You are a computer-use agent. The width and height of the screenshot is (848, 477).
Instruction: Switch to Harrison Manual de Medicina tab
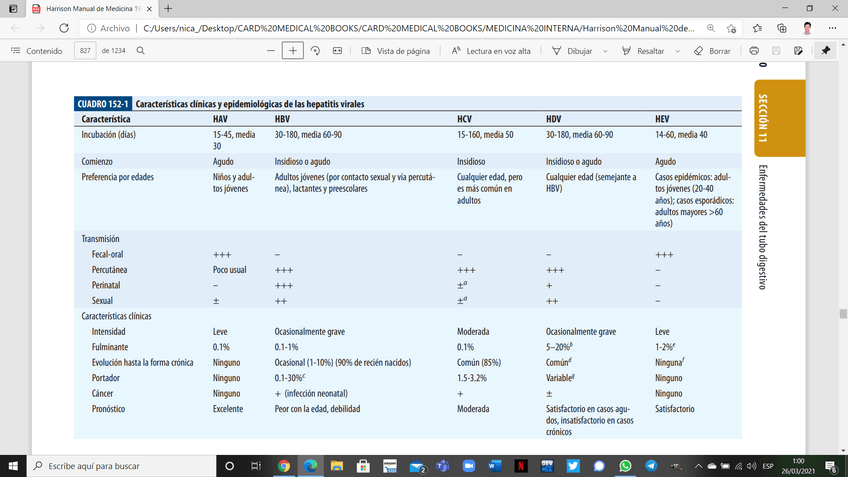[x=85, y=8]
